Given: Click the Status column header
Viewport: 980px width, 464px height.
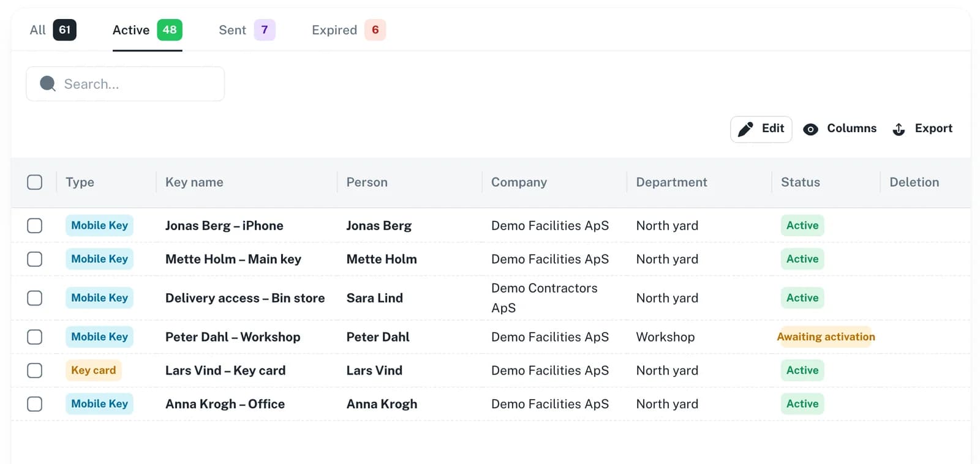Looking at the screenshot, I should click(x=800, y=182).
